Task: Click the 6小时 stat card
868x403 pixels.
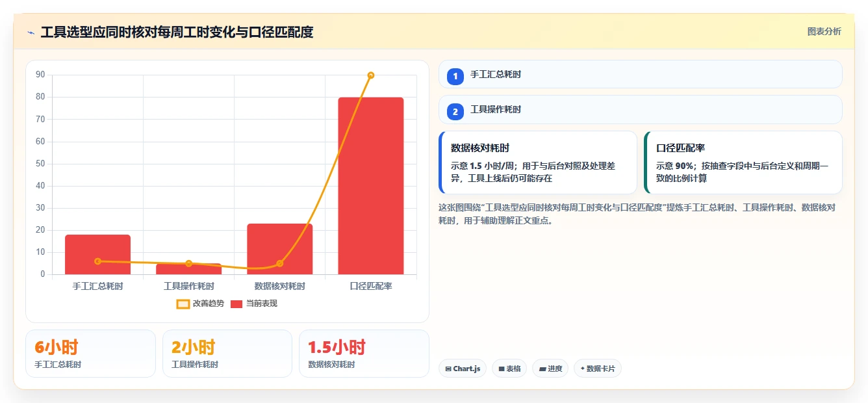Action: (x=90, y=353)
